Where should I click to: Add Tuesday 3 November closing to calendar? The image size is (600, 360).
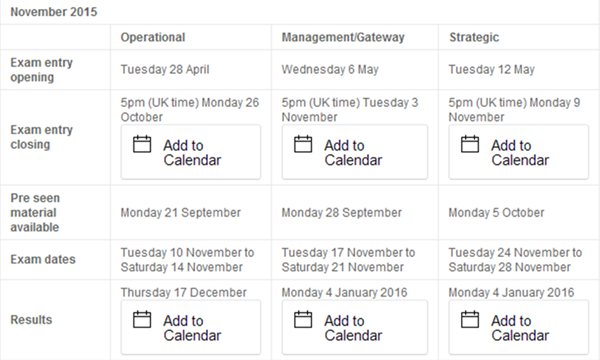[x=355, y=152]
